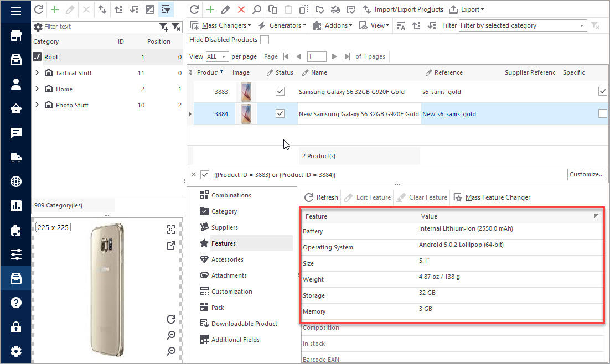Go to the next page arrow
Viewport: 610px width, 364px height.
click(x=334, y=57)
